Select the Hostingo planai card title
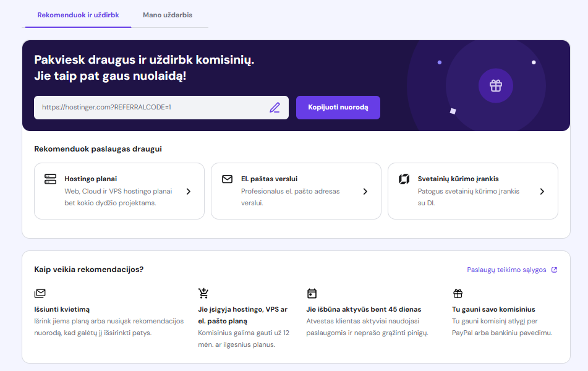Viewport: 588px width, 371px height. click(90, 179)
